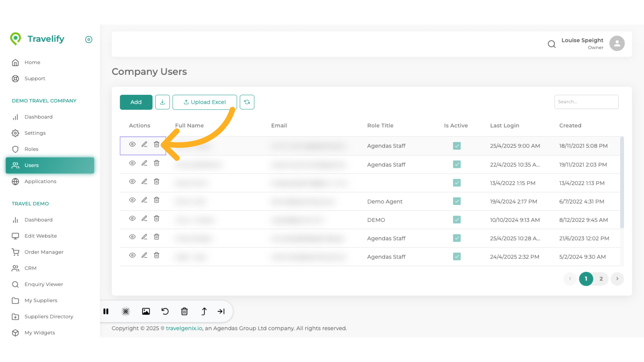Click the pause icon in bottom toolbar
Viewport: 644px width, 362px height.
[106, 311]
